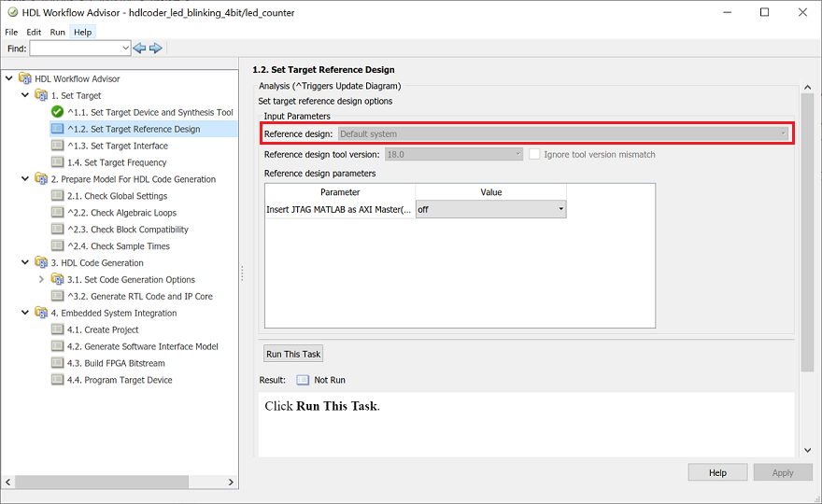
Task: Click the tree panel scroll right arrow
Action: coord(231,482)
